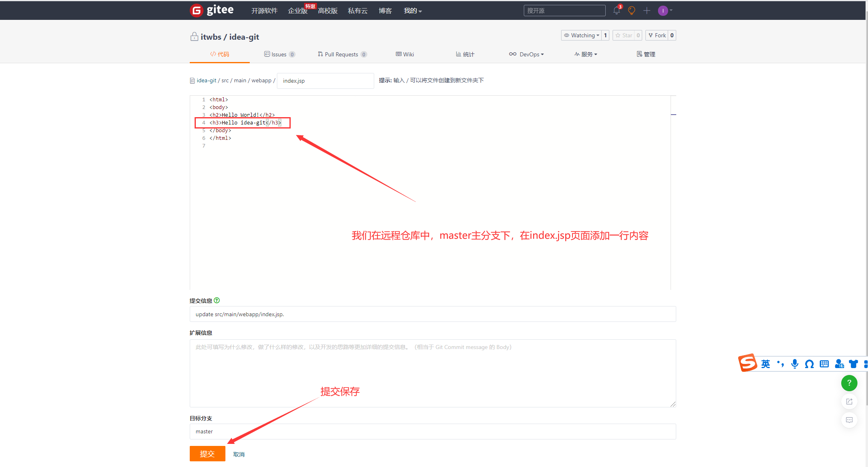868x467 pixels.
Task: Click the idea-git breadcrumb link
Action: 206,81
